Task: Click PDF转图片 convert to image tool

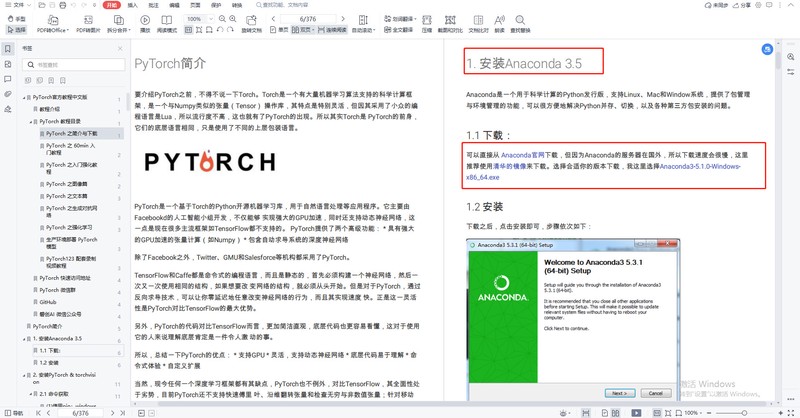Action: click(88, 23)
